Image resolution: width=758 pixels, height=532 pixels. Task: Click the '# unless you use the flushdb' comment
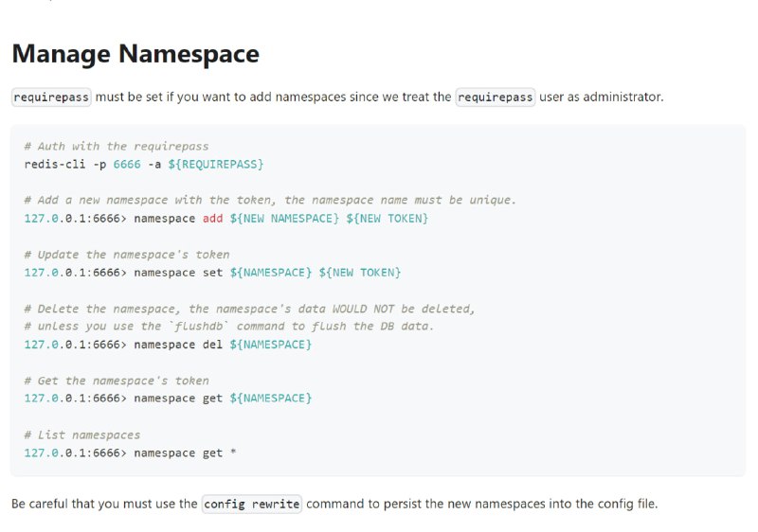(x=228, y=327)
